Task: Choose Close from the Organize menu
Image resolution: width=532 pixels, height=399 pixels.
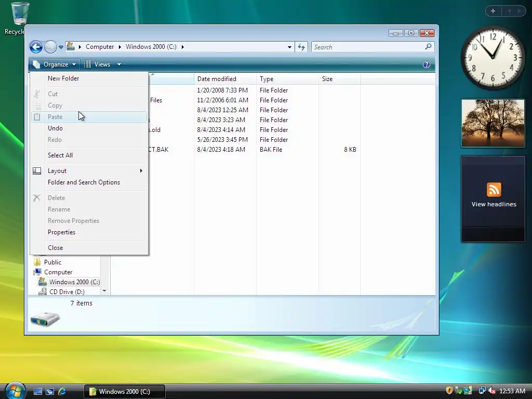Action: pyautogui.click(x=89, y=248)
